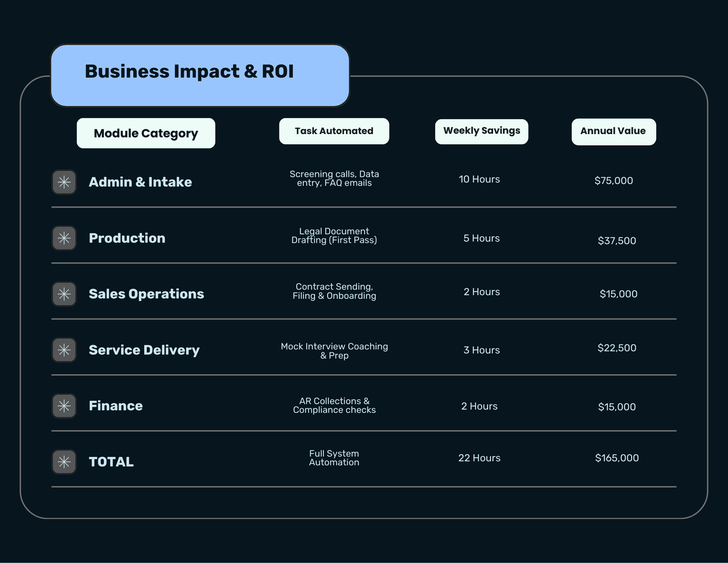Select the Module Category header label
728x563 pixels.
click(x=146, y=133)
